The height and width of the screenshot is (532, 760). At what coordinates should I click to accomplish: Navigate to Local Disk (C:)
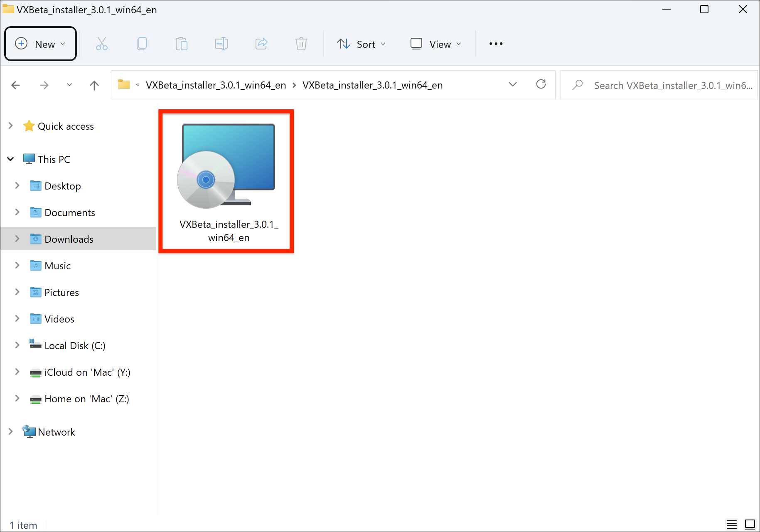coord(75,345)
